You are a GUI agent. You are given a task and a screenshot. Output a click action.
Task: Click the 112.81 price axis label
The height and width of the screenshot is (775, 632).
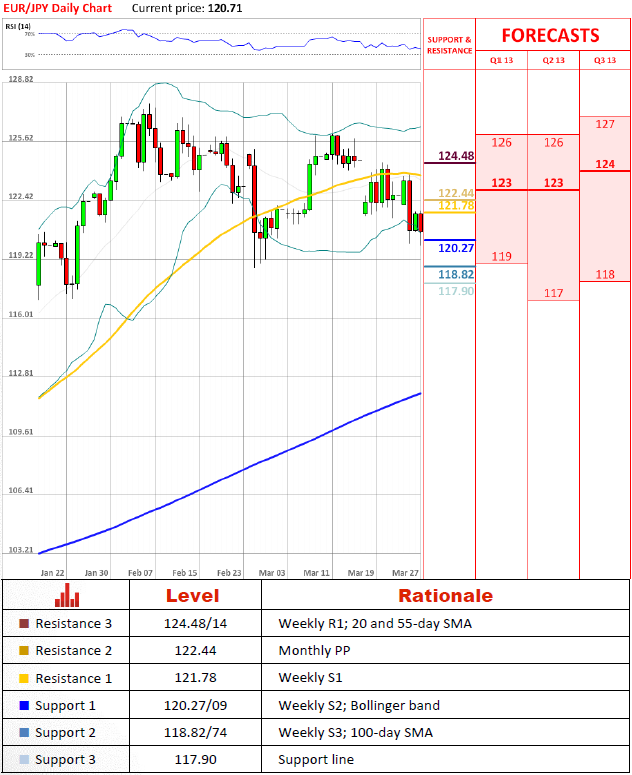click(21, 373)
